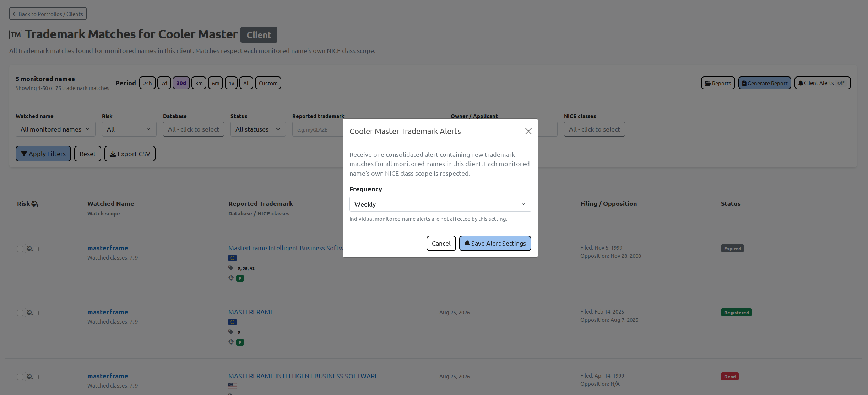Open masterframe watched name in Expired row
This screenshot has height=395, width=868.
pyautogui.click(x=108, y=248)
